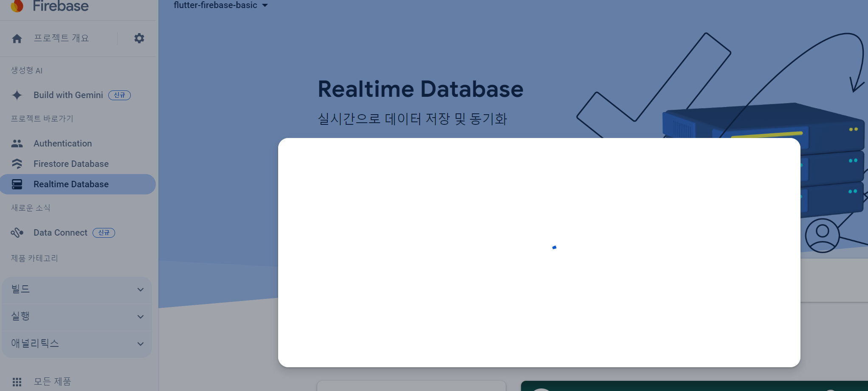Click the Firebase wordmark
The height and width of the screenshot is (391, 868).
coord(61,6)
